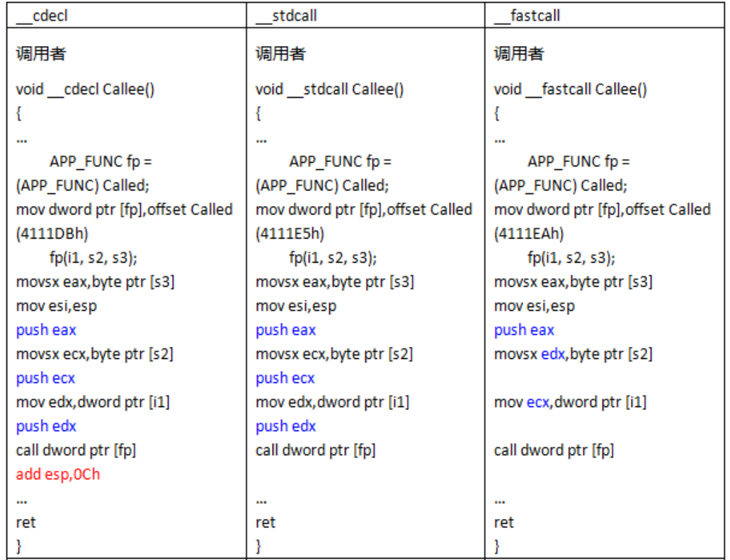Screen dimensions: 730x560
Task: Click "push eax" in __fastcall column
Action: pos(524,330)
